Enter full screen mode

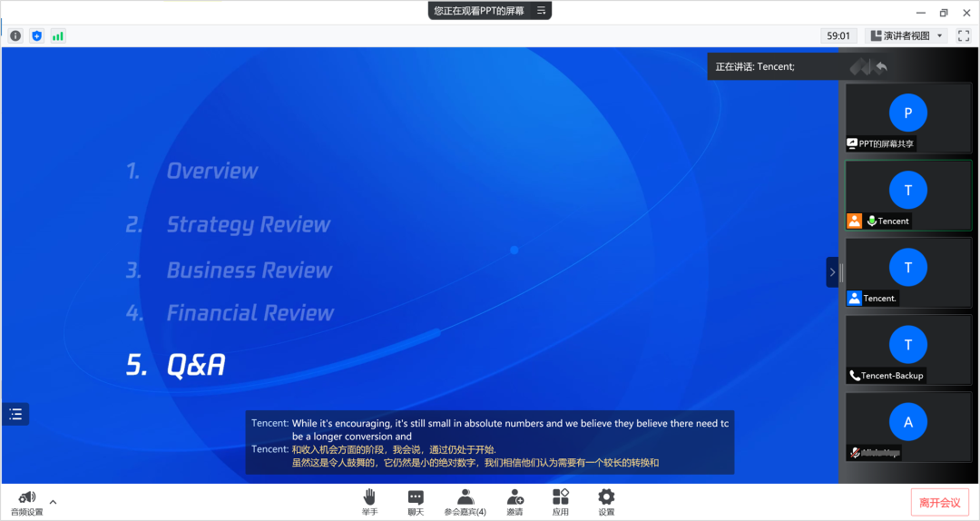coord(964,36)
